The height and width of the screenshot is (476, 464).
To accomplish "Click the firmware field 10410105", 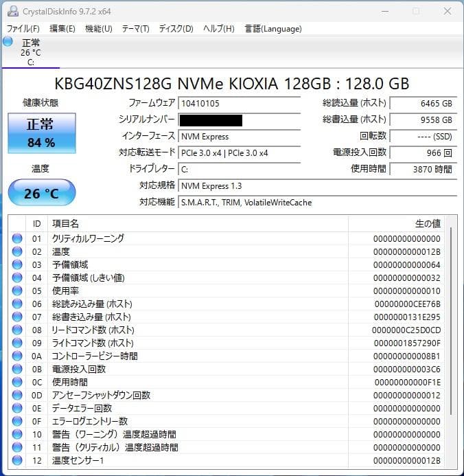I will click(x=240, y=103).
